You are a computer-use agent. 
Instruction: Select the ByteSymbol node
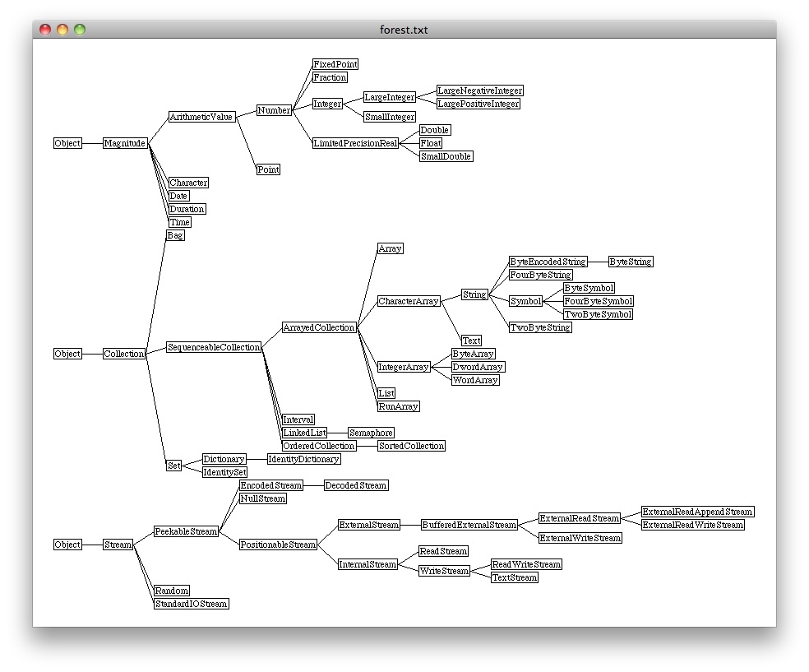[x=589, y=288]
